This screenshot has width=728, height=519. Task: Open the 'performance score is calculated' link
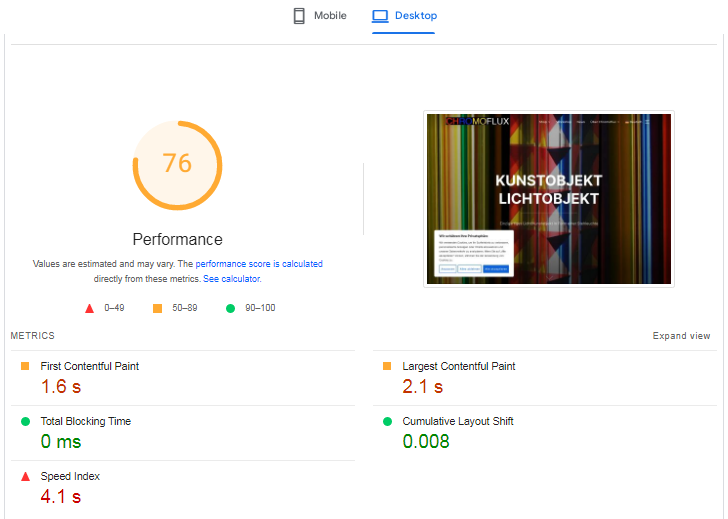click(259, 264)
